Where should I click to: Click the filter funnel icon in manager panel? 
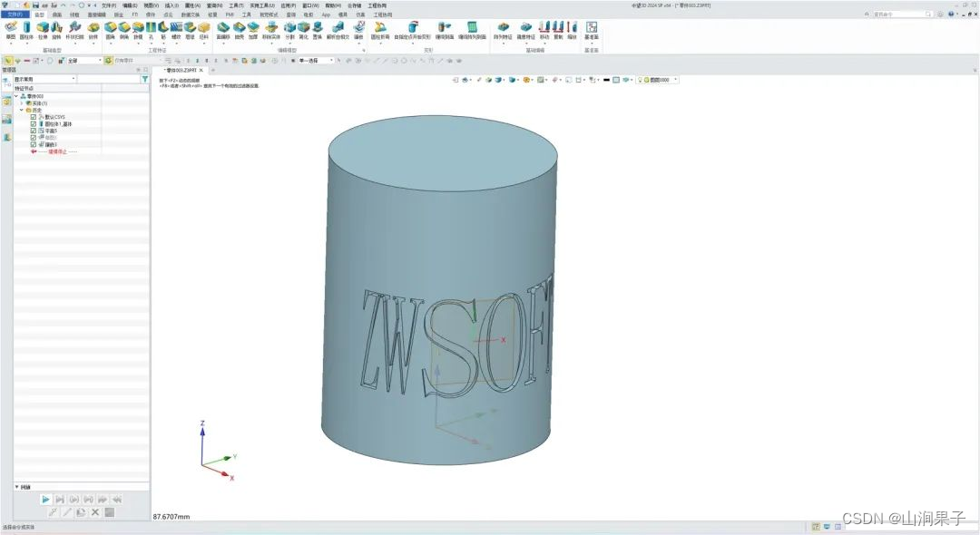(x=145, y=79)
